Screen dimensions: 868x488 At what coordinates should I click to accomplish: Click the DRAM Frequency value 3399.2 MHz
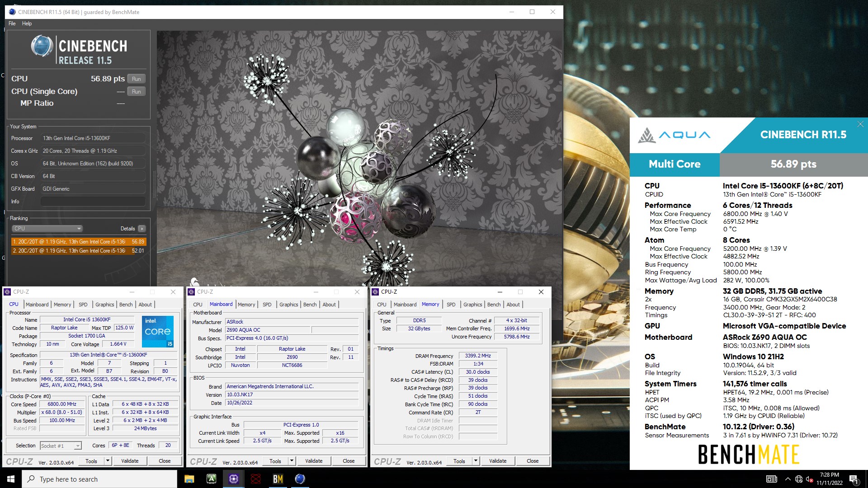pyautogui.click(x=478, y=356)
